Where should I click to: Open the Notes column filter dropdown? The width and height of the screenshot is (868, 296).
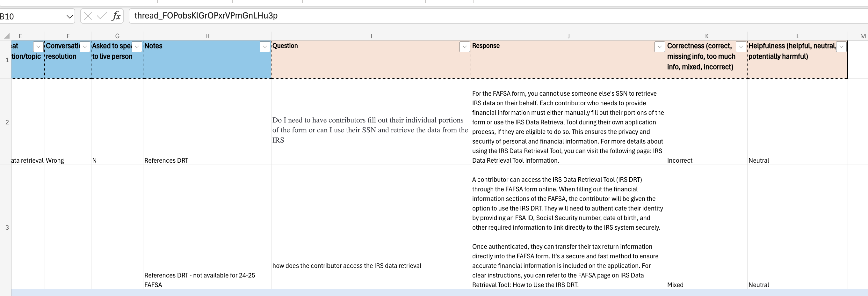point(265,47)
